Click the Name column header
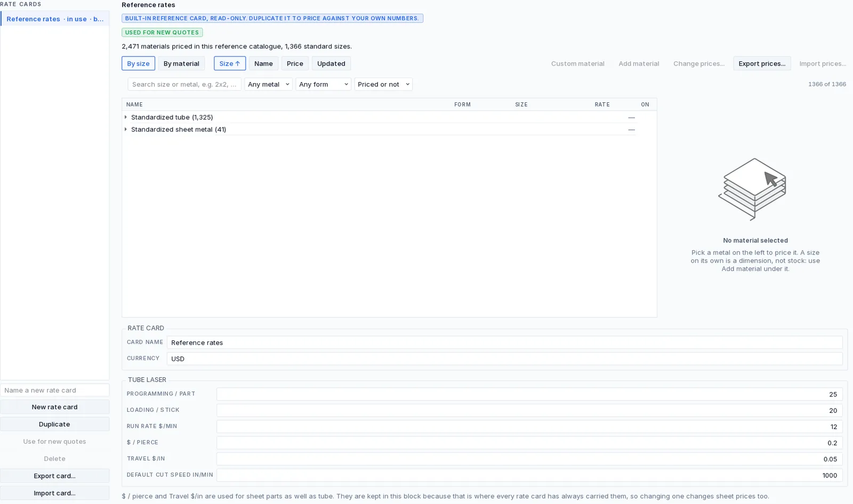Screen dimensions: 853x504 click(x=134, y=104)
